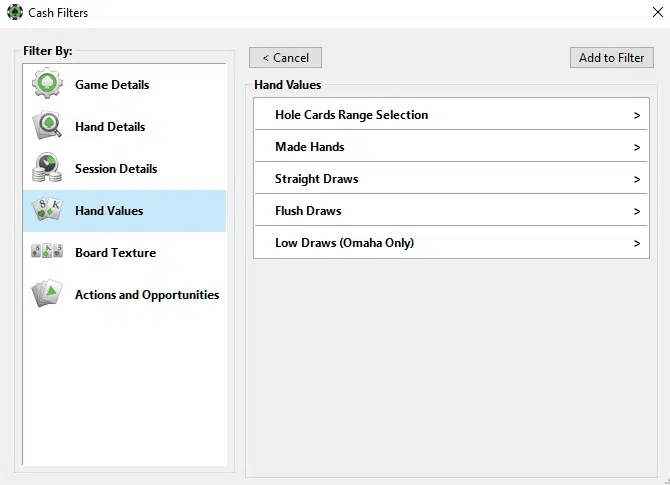
Task: Click the Session Details clock-and-coins icon
Action: coord(47,167)
